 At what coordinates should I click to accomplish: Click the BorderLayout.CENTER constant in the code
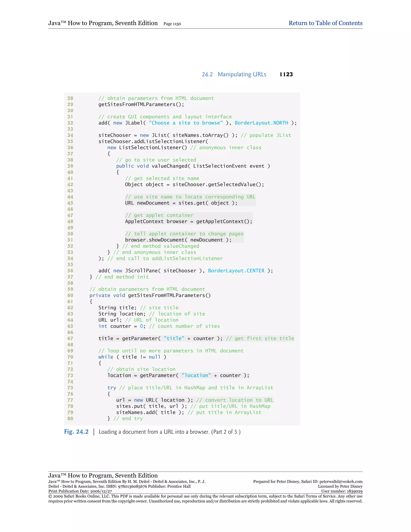click(236, 271)
